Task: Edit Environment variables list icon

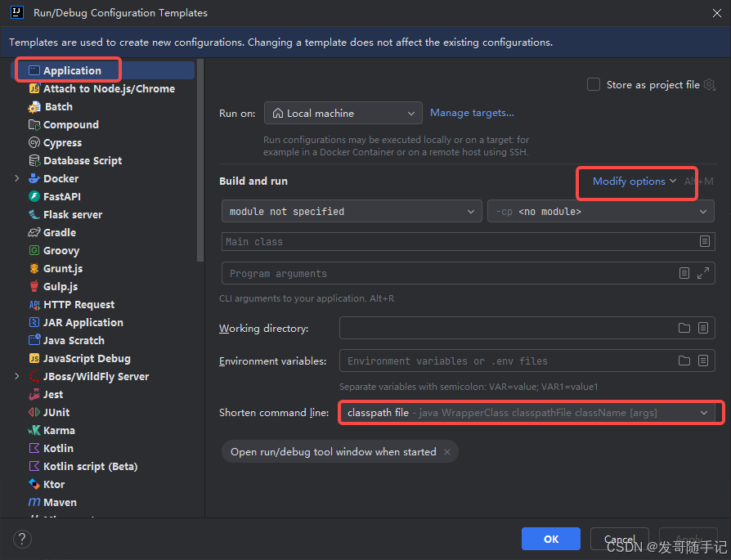Action: tap(703, 361)
